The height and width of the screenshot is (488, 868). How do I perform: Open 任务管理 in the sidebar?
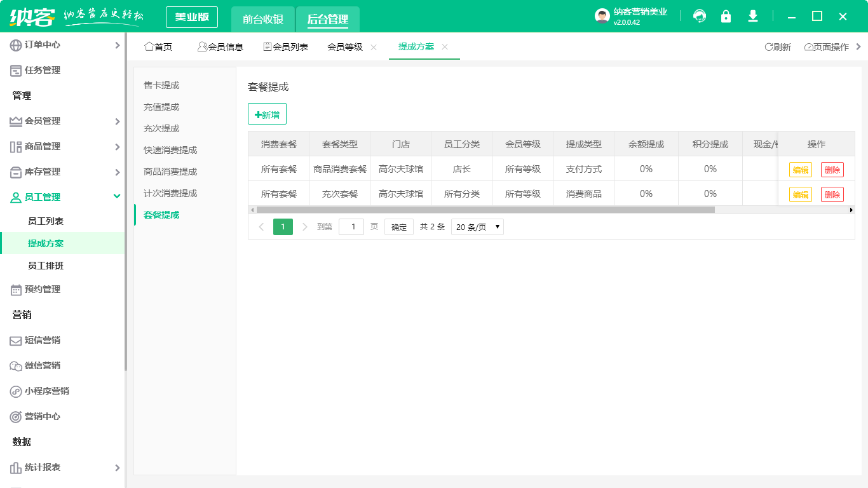(x=42, y=71)
